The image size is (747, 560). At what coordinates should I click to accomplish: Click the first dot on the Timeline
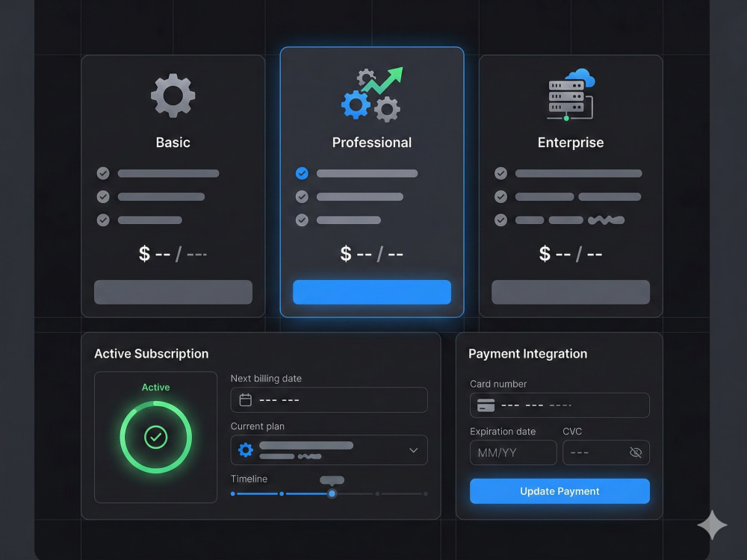click(x=233, y=494)
